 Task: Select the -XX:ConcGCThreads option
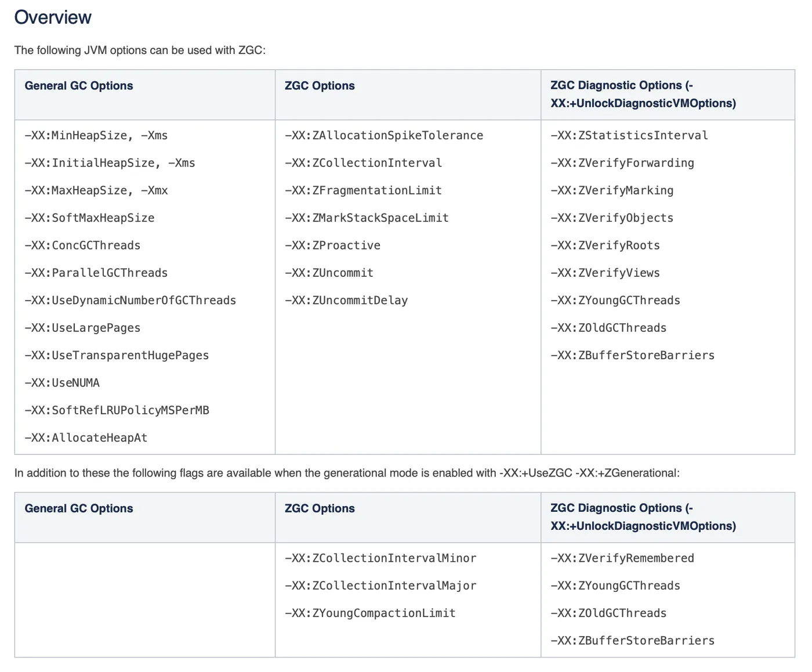tap(82, 245)
